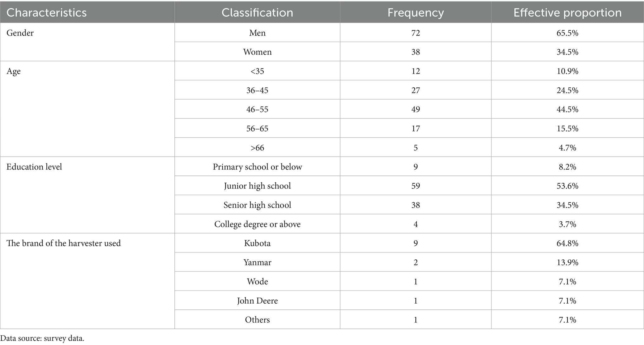Image resolution: width=644 pixels, height=345 pixels.
Task: Click the Junior high school cell
Action: (x=257, y=186)
